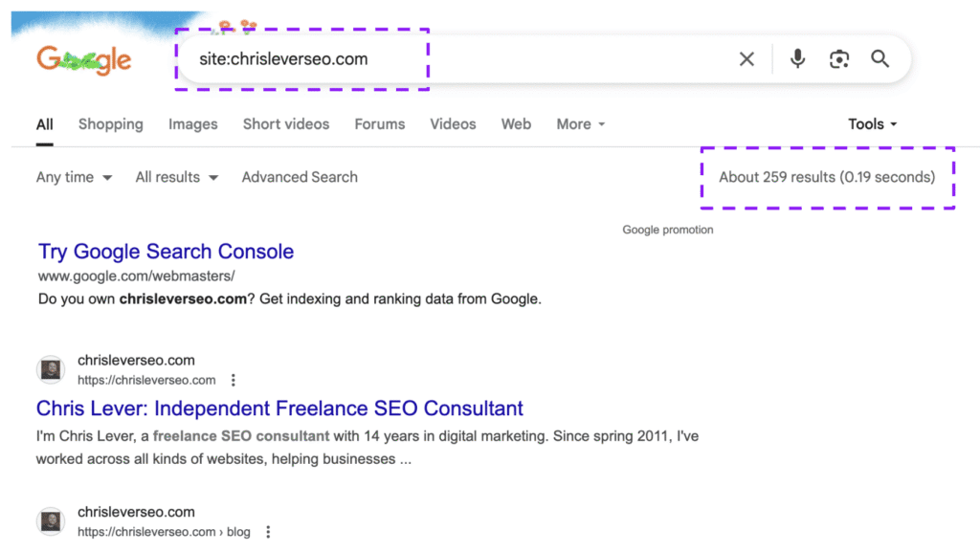
Task: Open the More search categories dropdown
Action: (580, 124)
